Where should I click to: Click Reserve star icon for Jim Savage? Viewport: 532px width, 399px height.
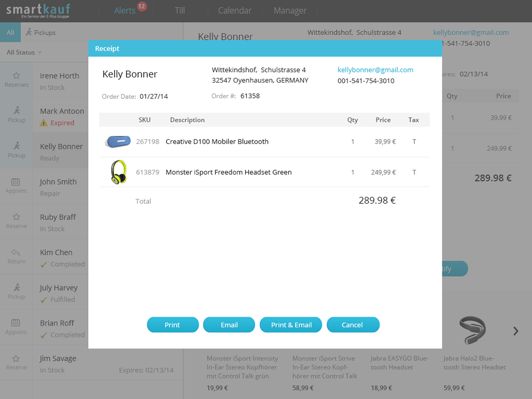[16, 359]
